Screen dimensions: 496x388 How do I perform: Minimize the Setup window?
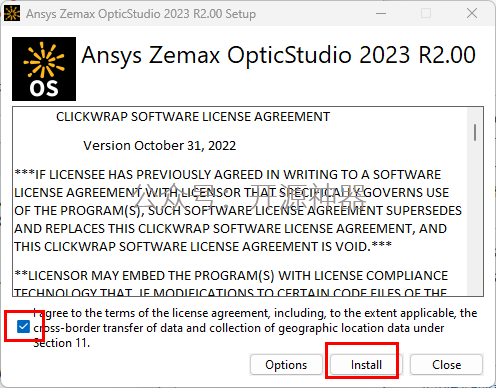click(x=381, y=14)
